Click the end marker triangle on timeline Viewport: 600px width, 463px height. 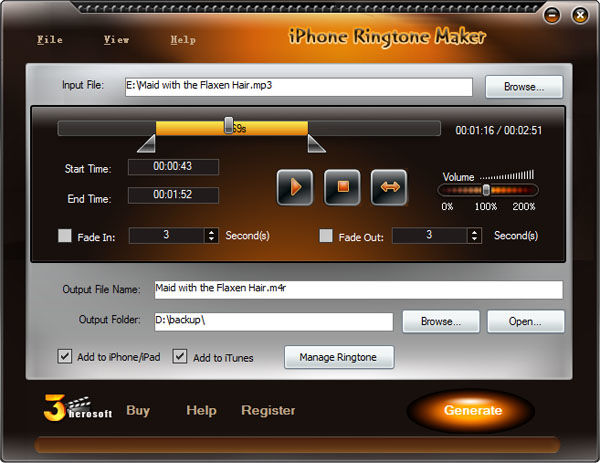[x=316, y=144]
